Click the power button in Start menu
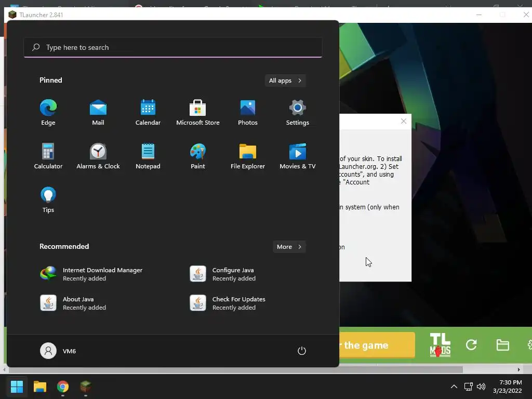 point(302,351)
